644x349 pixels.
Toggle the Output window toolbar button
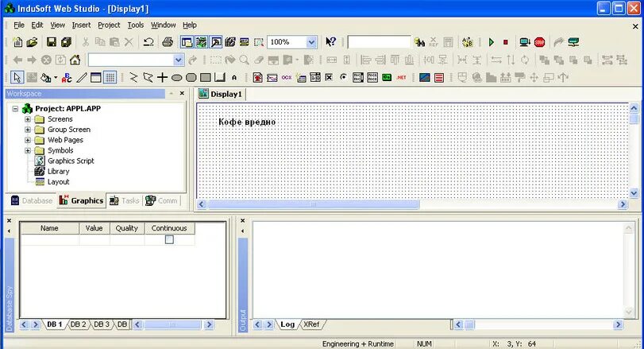coord(216,42)
